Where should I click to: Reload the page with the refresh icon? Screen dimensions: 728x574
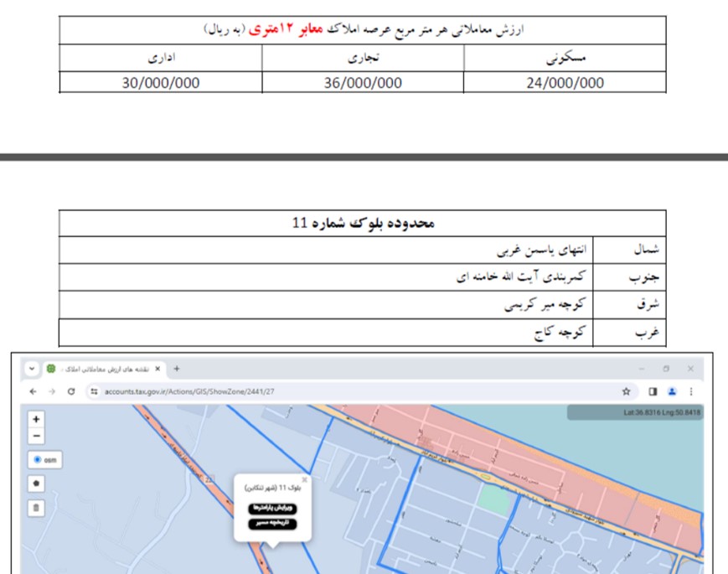coord(71,391)
